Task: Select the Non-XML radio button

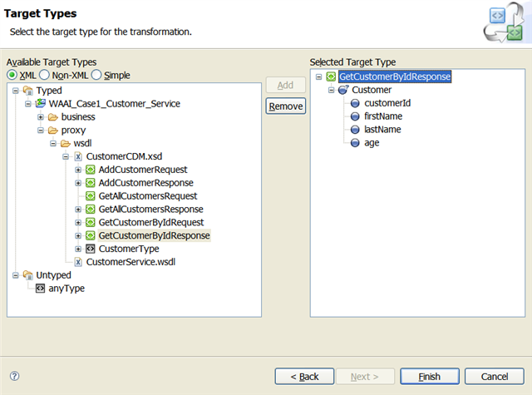Action: [46, 75]
